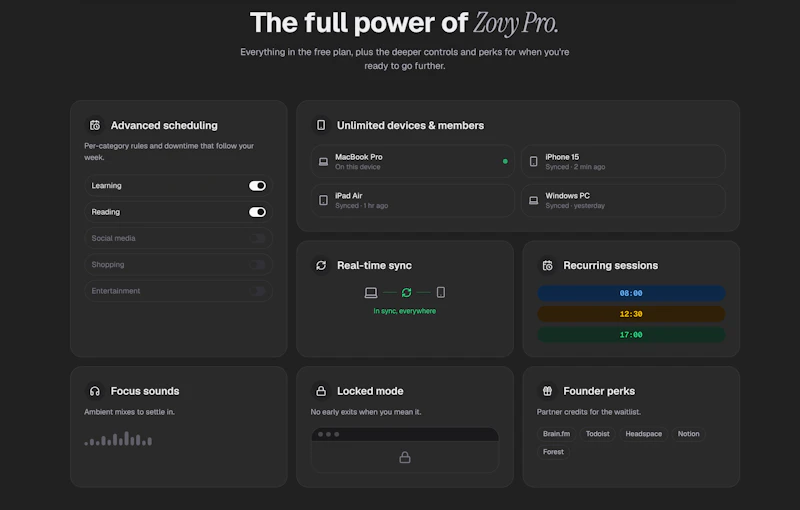Click the Windows PC laptop icon
The height and width of the screenshot is (510, 800).
click(534, 200)
